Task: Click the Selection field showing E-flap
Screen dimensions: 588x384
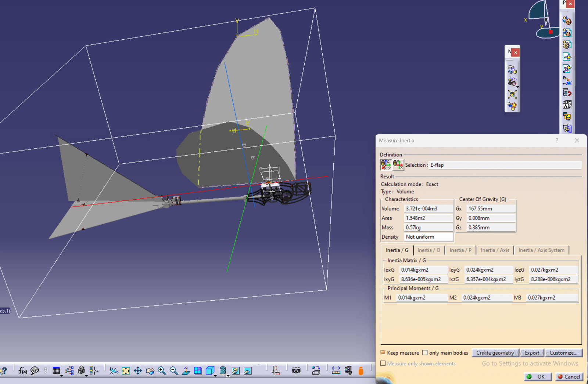Action: tap(505, 165)
